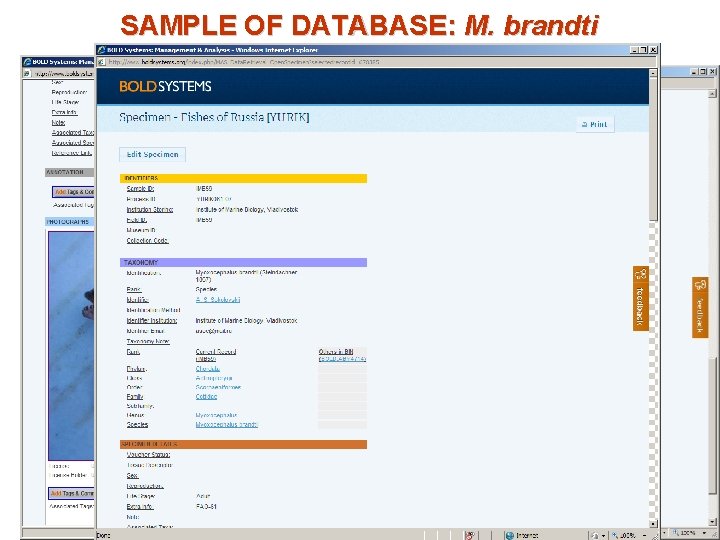
Task: Click the front window's address bar URL
Action: pos(244,62)
